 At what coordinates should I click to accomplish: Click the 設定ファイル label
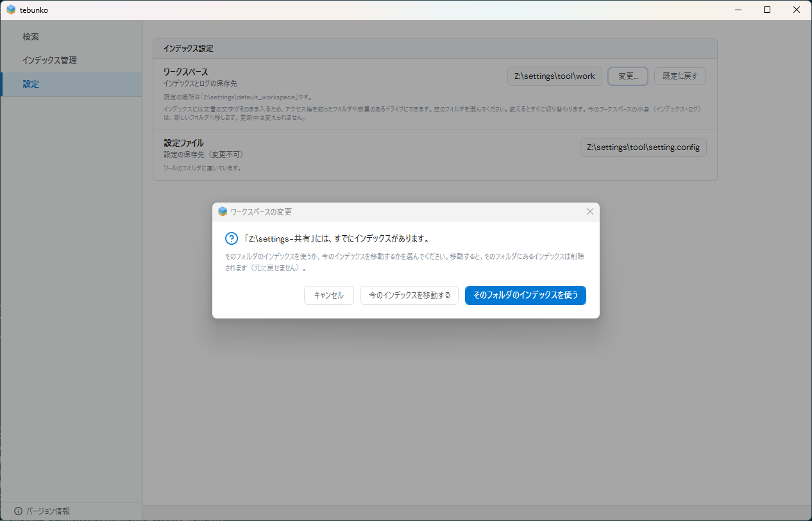(183, 143)
